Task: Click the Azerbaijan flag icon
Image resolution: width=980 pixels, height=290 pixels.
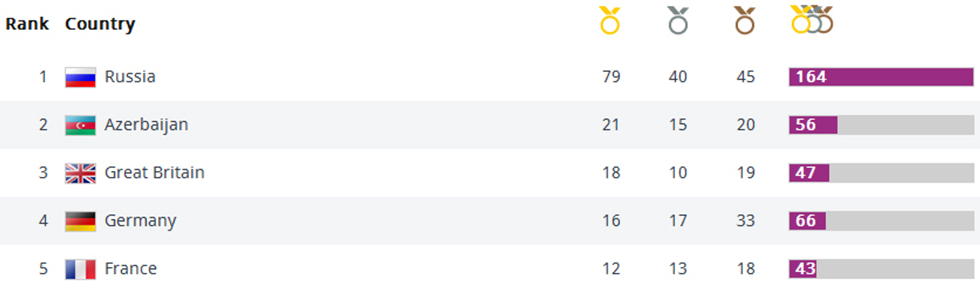Action: [80, 125]
